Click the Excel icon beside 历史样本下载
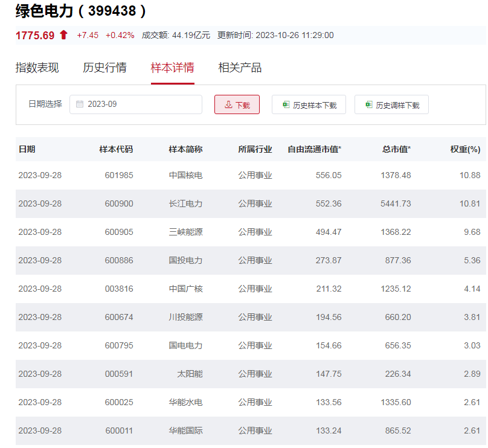 286,104
